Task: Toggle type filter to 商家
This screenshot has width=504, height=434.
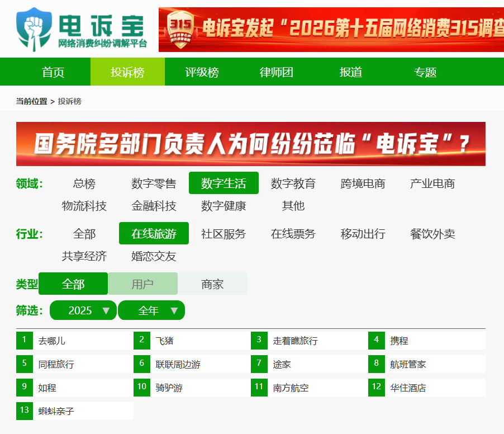Action: click(212, 284)
